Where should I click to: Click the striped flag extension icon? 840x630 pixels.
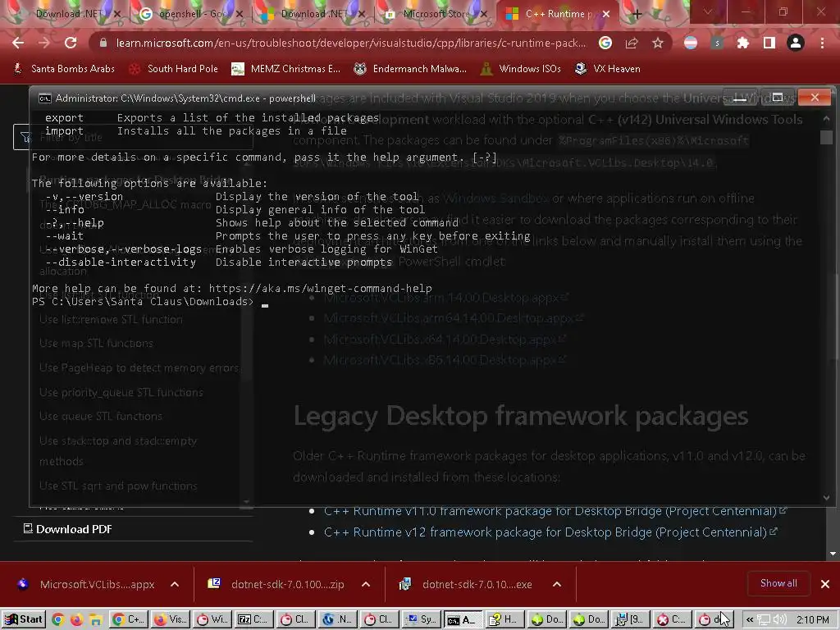[x=691, y=43]
